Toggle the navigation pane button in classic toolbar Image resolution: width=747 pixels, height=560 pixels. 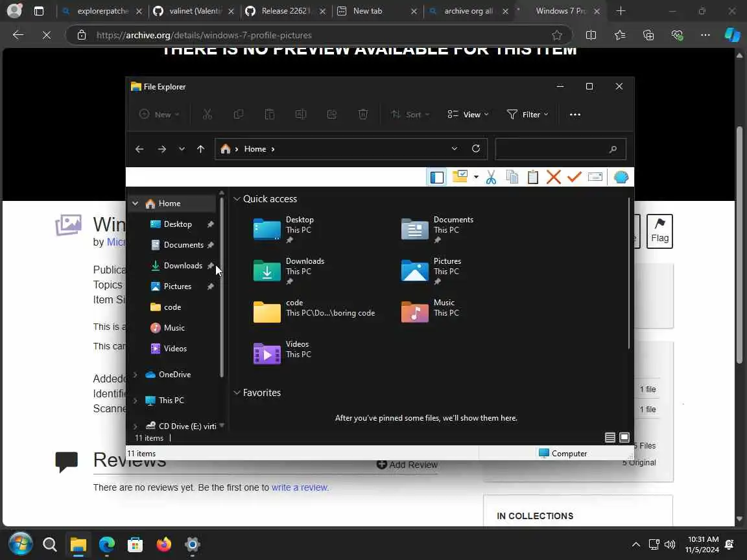437,177
